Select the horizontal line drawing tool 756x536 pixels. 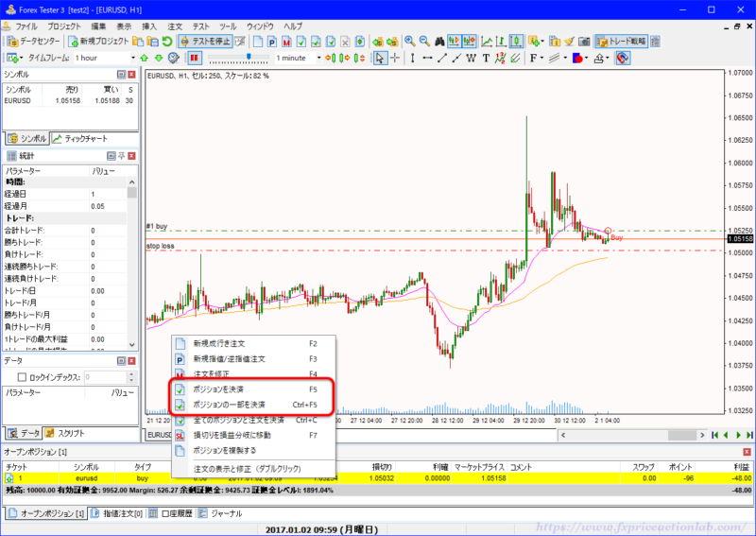pyautogui.click(x=427, y=58)
